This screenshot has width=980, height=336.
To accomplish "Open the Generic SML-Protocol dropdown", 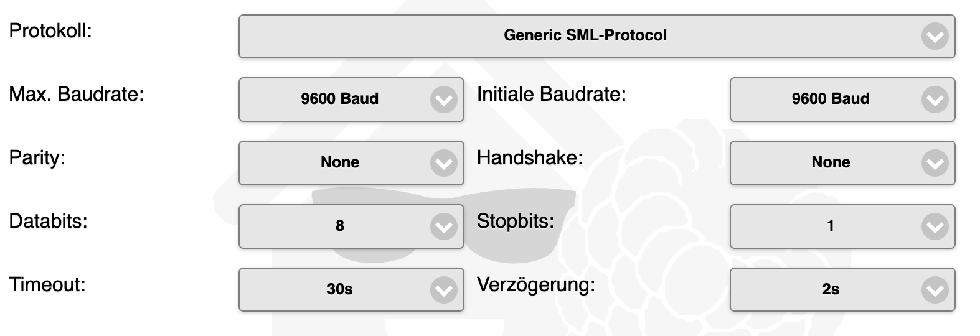I will coord(584,36).
